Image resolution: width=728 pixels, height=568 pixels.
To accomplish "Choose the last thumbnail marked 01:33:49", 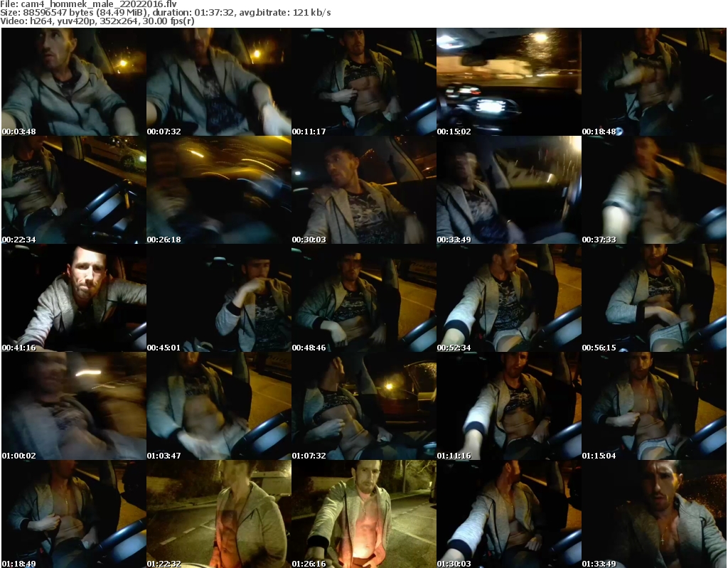I will (x=654, y=514).
